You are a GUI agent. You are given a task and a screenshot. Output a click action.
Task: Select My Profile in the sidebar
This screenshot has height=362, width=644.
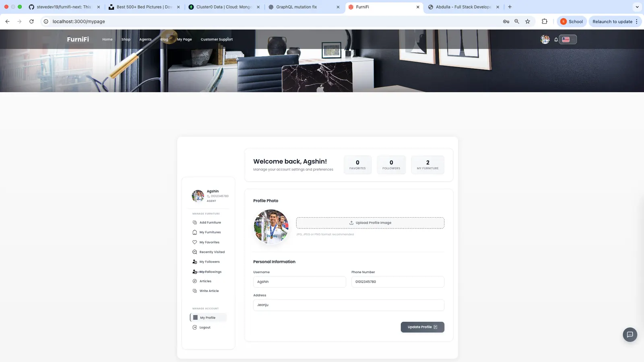coord(208,318)
